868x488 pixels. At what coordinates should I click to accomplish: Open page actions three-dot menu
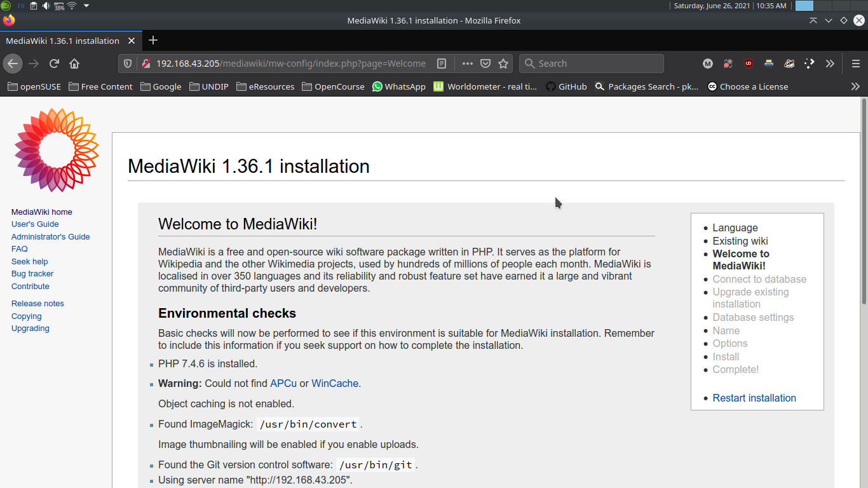coord(468,64)
